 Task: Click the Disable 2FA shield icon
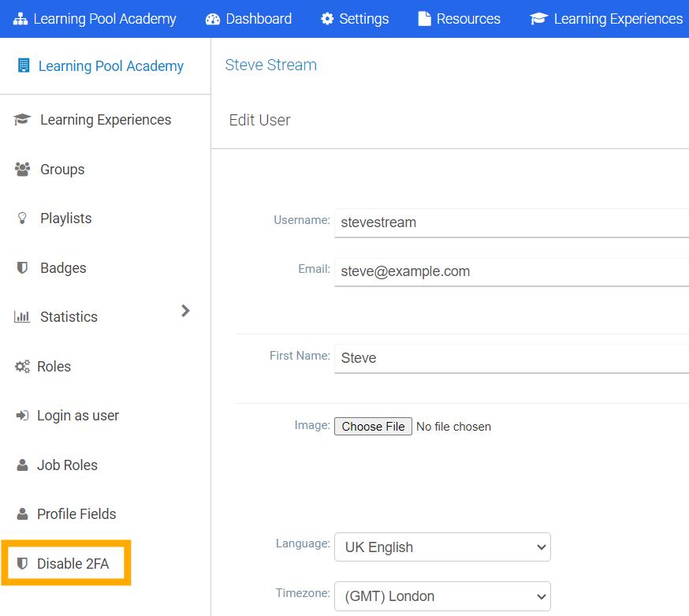pos(22,564)
